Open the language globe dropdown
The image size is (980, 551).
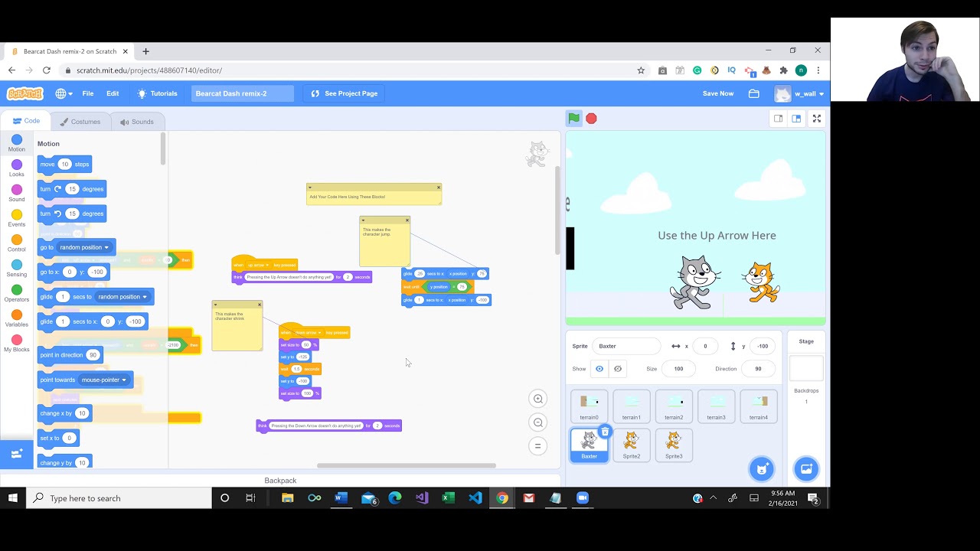pos(64,93)
